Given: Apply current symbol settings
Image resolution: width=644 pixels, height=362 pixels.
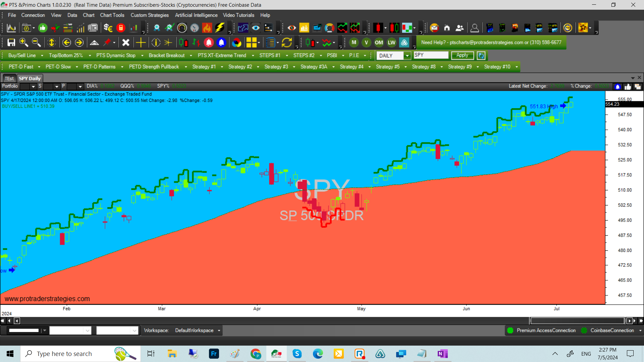Looking at the screenshot, I should pyautogui.click(x=462, y=55).
